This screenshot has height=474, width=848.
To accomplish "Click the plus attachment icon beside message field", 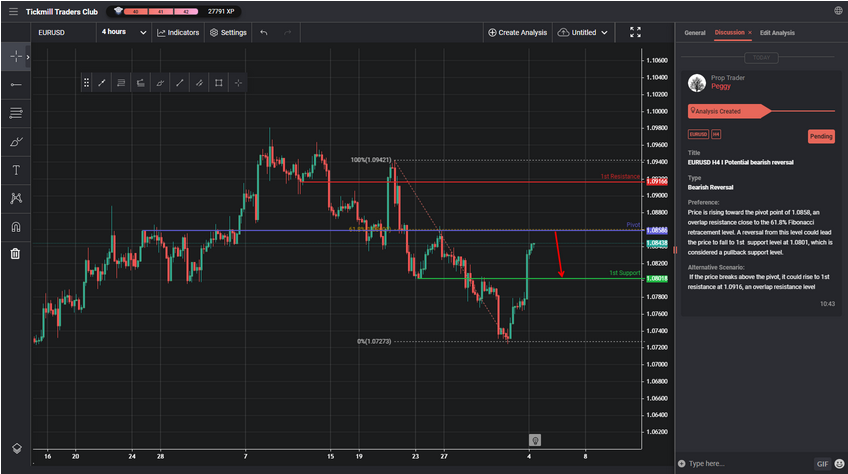I will [x=681, y=464].
